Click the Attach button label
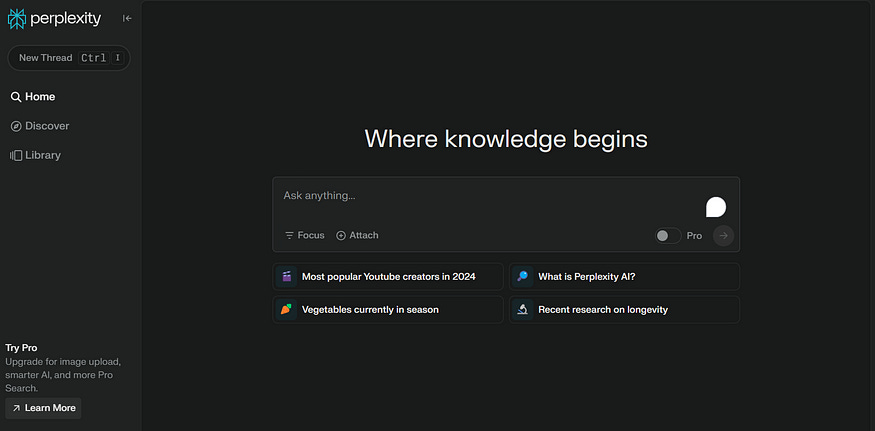Viewport: 875px width, 431px height. coord(364,236)
